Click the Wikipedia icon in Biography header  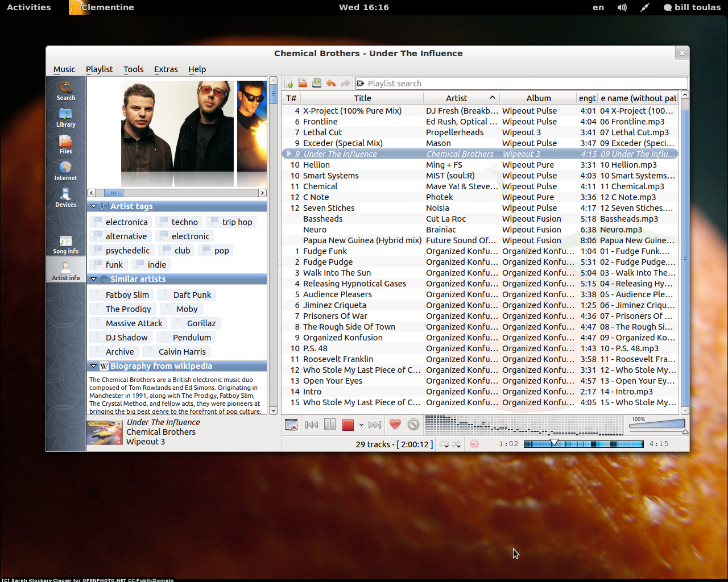click(104, 367)
